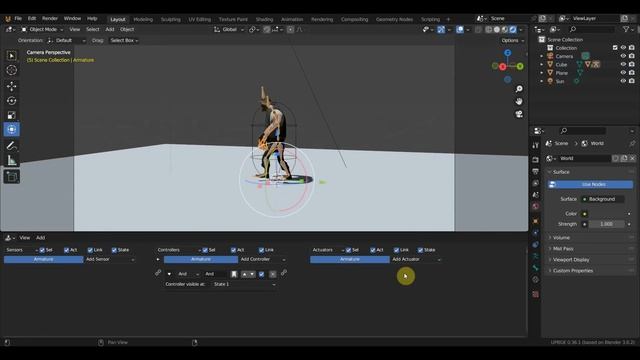Select the Cursor tool
This screenshot has width=640, height=360.
click(11, 70)
